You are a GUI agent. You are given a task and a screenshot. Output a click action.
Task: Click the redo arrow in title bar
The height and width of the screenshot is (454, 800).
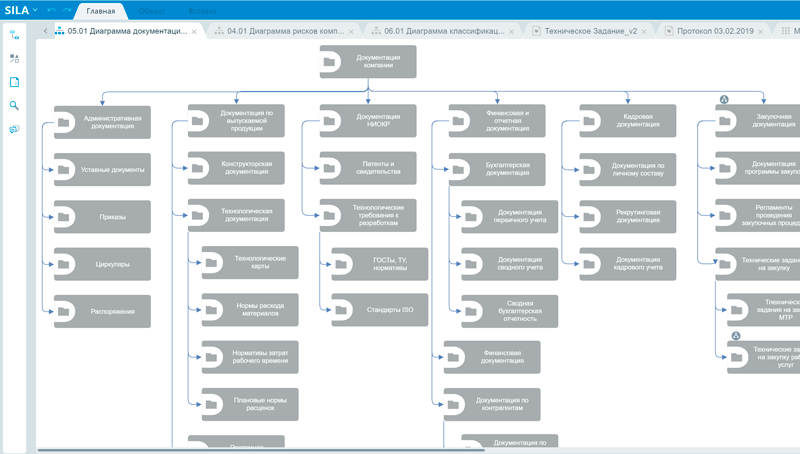[x=67, y=10]
